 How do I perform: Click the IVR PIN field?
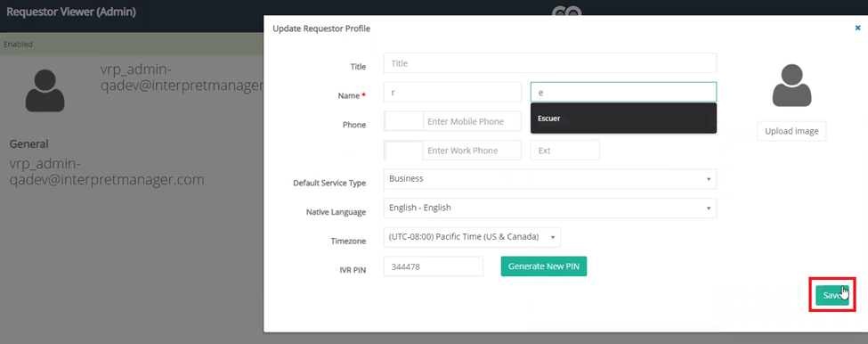point(433,266)
